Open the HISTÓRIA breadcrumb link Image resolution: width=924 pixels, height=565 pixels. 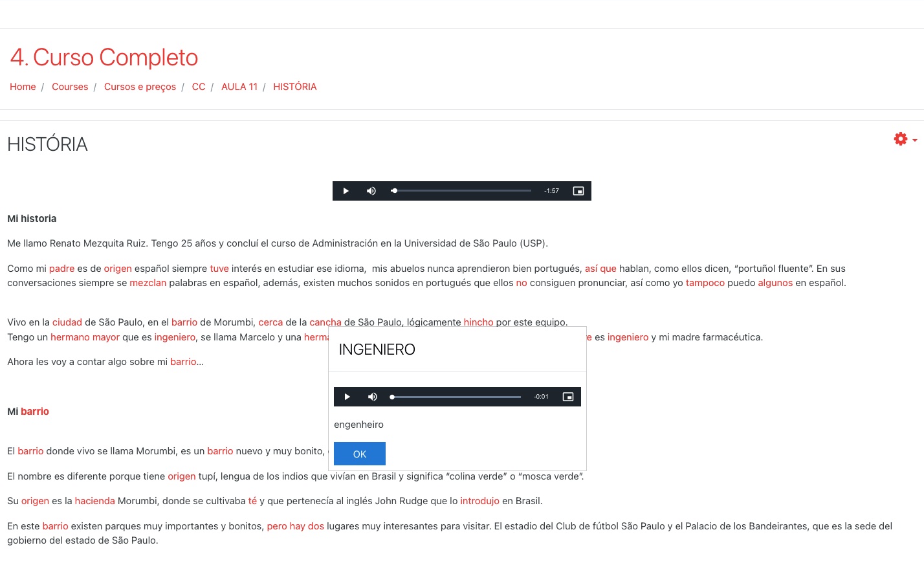pyautogui.click(x=295, y=87)
